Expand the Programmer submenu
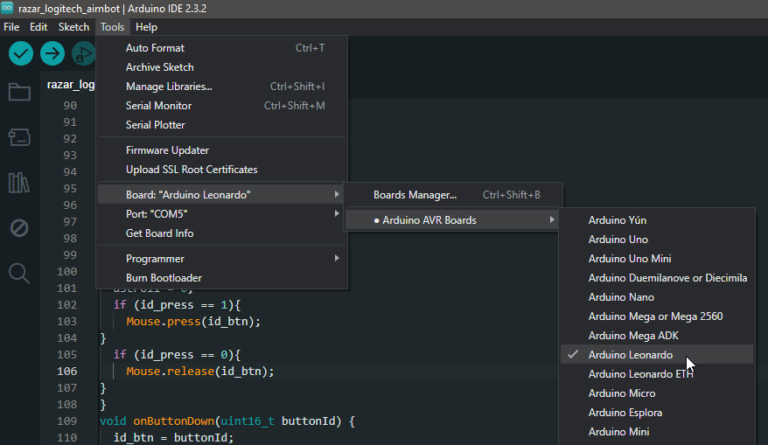The image size is (768, 445). (222, 258)
